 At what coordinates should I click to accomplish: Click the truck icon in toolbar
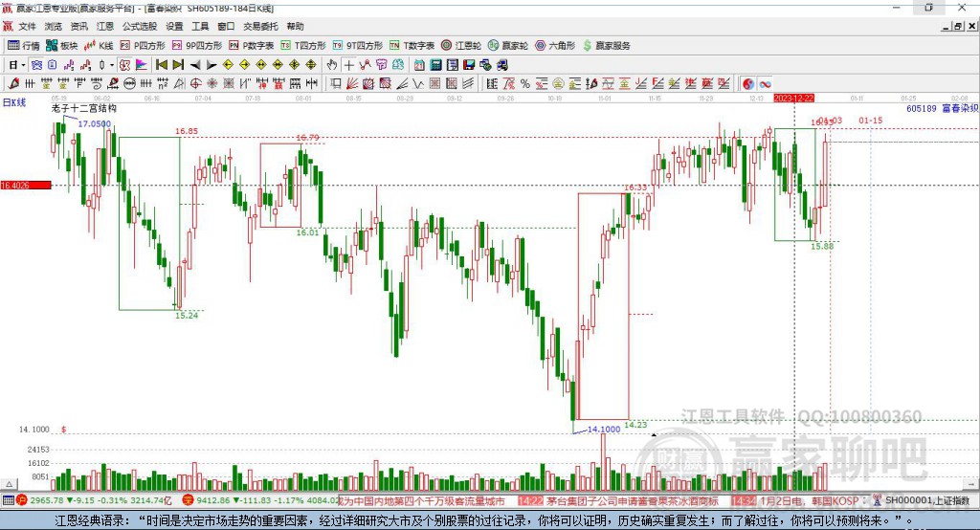[x=501, y=65]
